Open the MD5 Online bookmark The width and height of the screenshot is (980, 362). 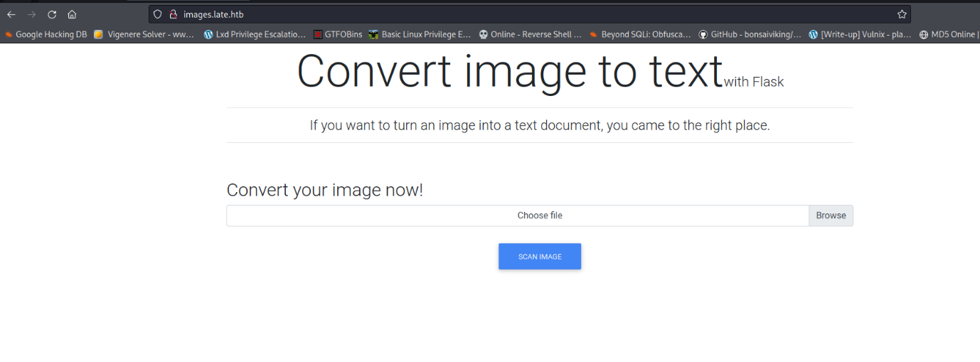coord(949,34)
